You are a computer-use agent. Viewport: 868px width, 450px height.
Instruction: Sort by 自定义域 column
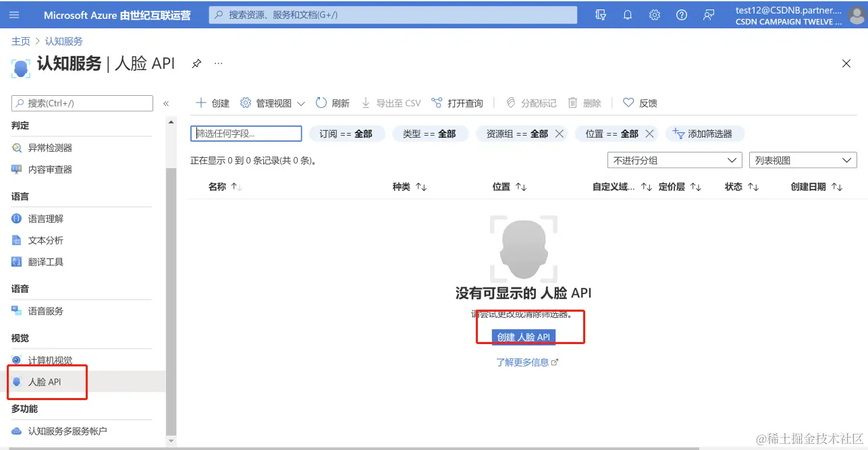(622, 187)
